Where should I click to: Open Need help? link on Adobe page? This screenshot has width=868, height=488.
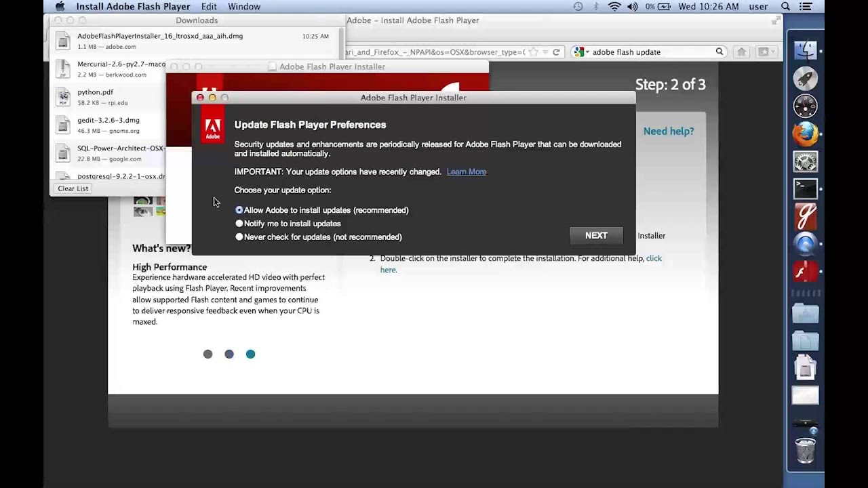pos(669,131)
